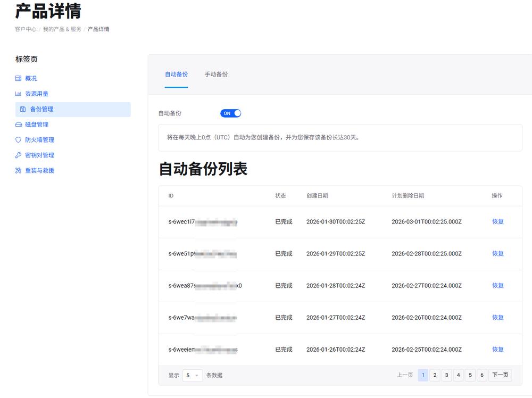The height and width of the screenshot is (398, 532).
Task: Switch to the 手动备份 tab
Action: [216, 74]
